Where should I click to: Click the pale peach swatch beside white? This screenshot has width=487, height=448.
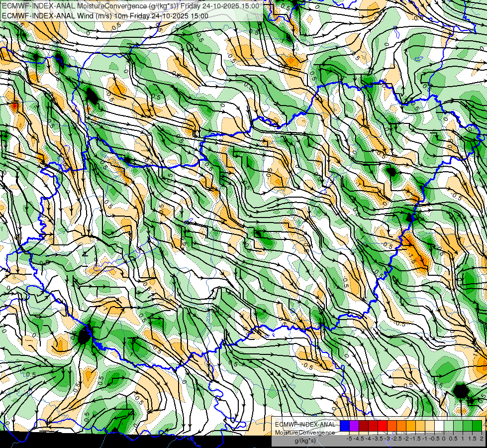pyautogui.click(x=430, y=426)
